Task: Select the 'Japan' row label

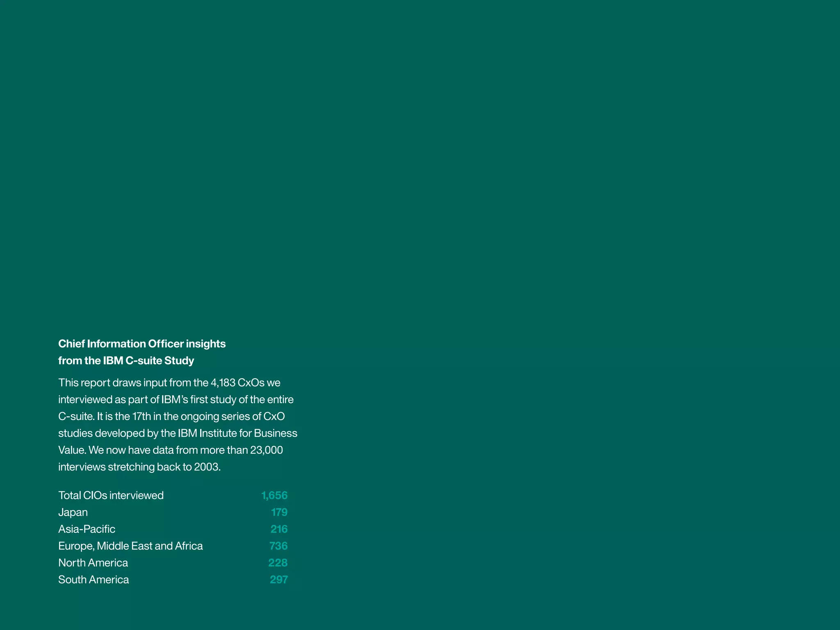Action: [x=73, y=512]
